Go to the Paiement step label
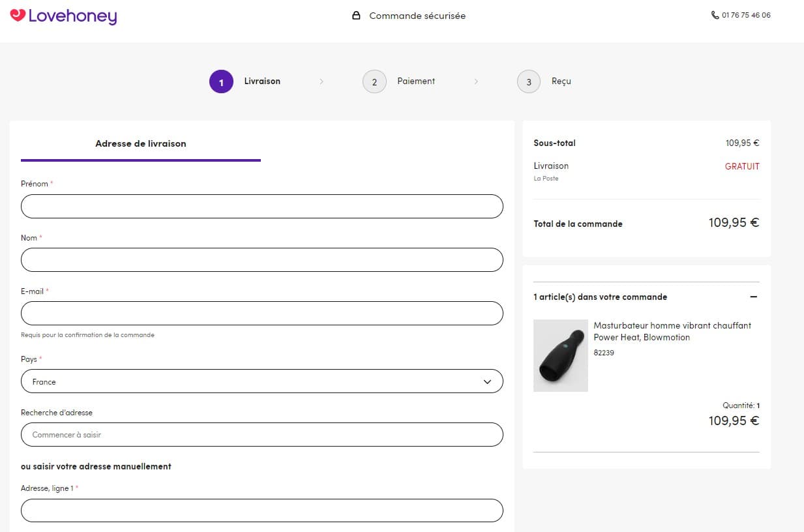 (x=416, y=81)
